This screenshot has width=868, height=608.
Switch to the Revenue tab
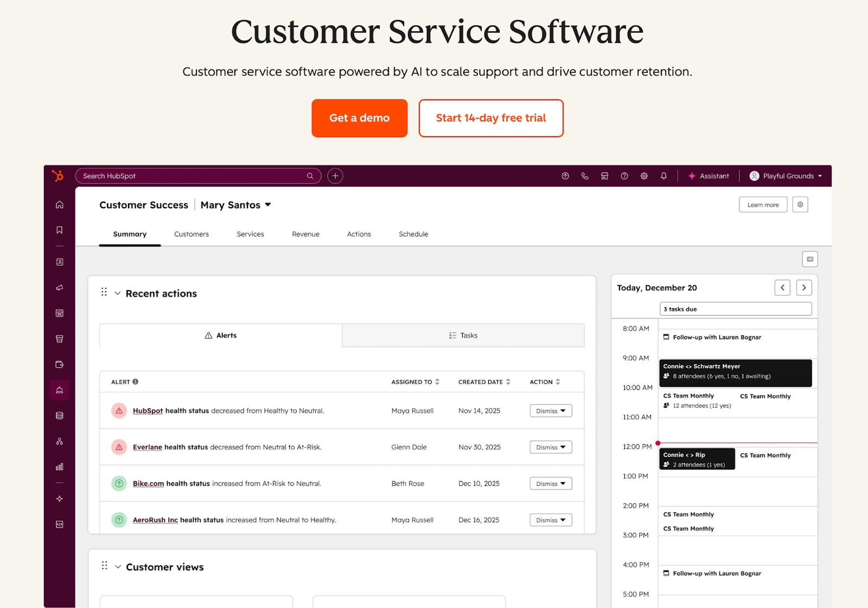point(306,234)
